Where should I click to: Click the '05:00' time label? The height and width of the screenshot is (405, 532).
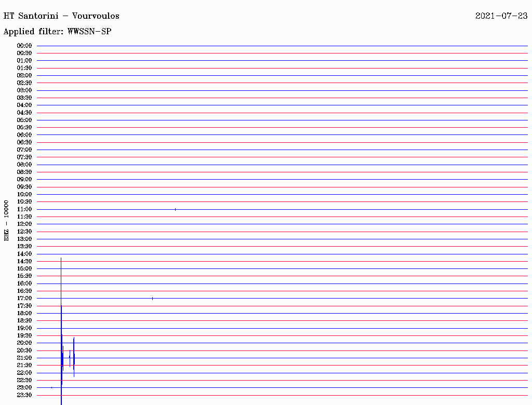point(24,120)
